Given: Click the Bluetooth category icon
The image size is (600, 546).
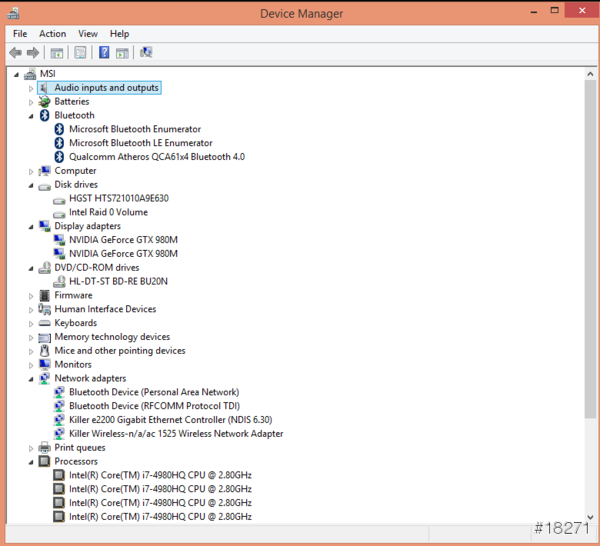Looking at the screenshot, I should coord(45,115).
